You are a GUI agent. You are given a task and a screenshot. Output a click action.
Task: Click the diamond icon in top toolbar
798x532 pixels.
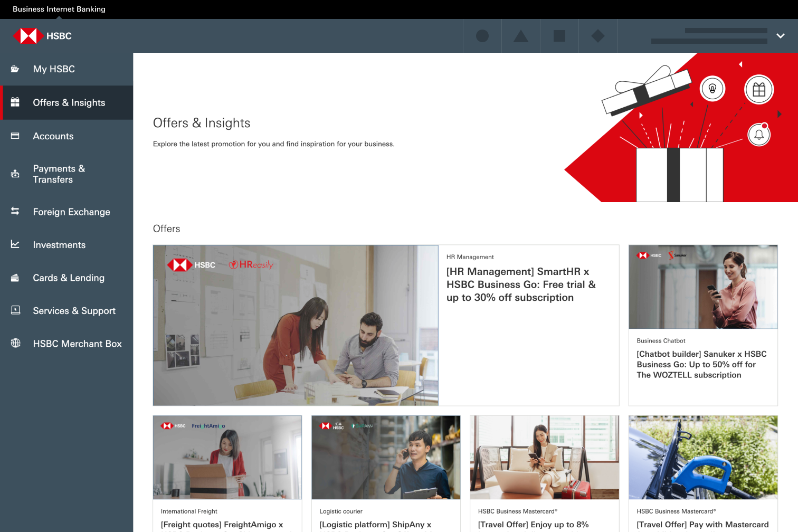[597, 36]
